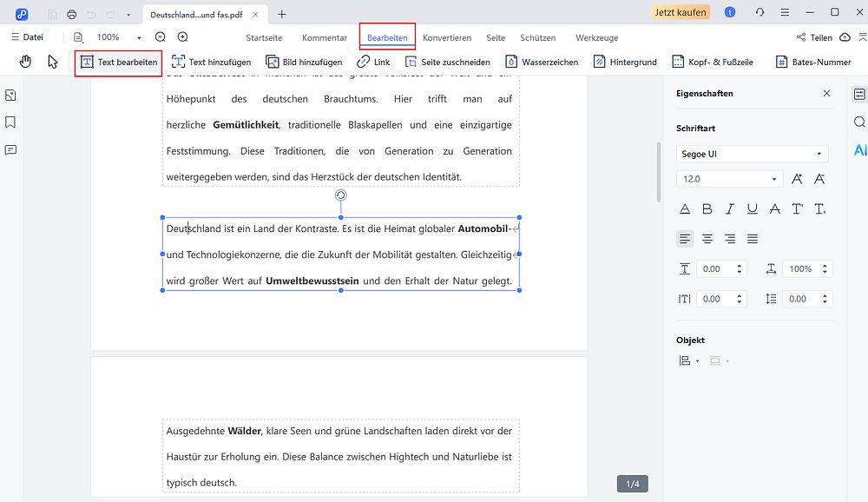Open the Hintergrund option
The width and height of the screenshot is (868, 502).
pyautogui.click(x=625, y=62)
